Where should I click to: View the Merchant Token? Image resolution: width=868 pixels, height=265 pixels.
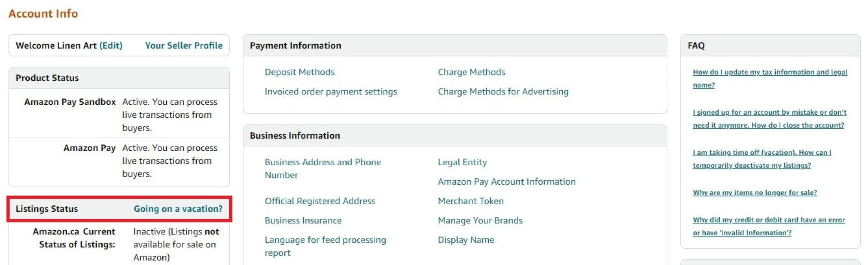pos(471,201)
